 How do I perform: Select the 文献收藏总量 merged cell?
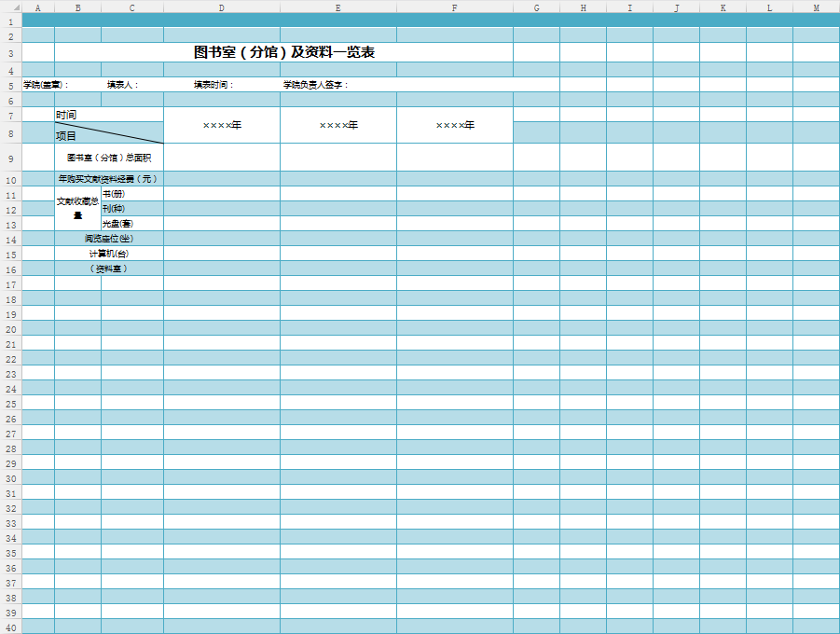pos(77,208)
